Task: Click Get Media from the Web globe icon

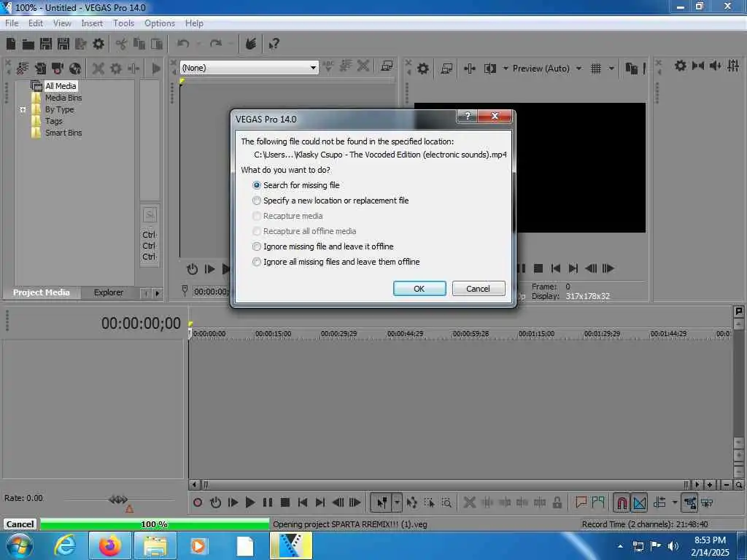Action: coord(75,69)
